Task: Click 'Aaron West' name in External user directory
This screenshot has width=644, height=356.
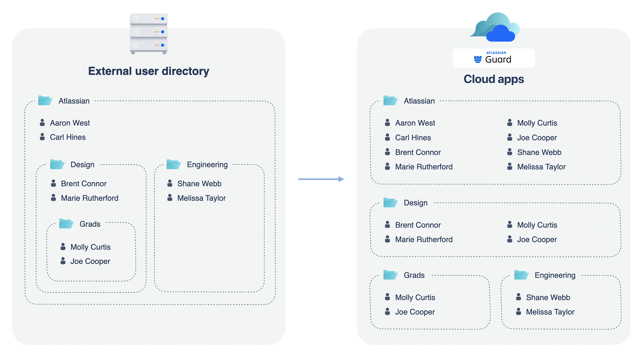Action: click(x=70, y=123)
